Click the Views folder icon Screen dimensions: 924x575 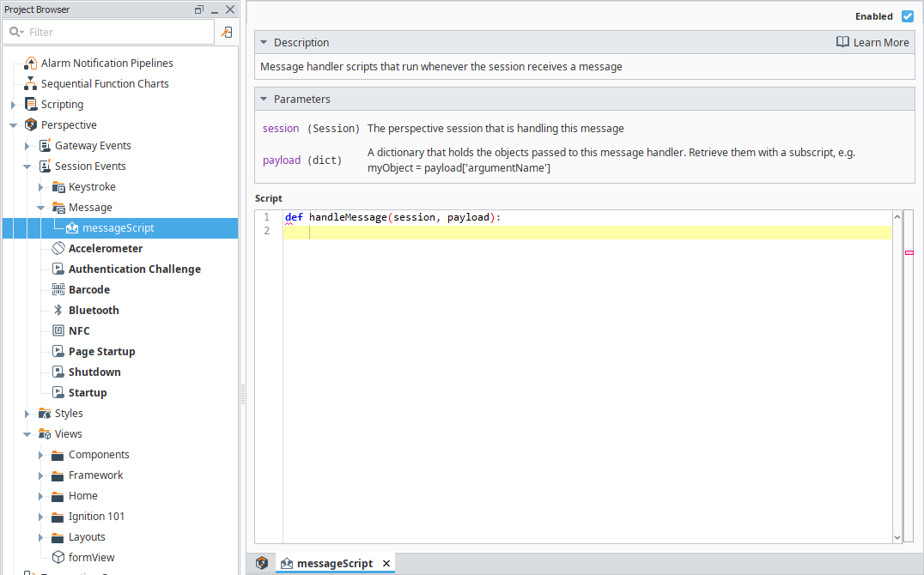tap(45, 434)
